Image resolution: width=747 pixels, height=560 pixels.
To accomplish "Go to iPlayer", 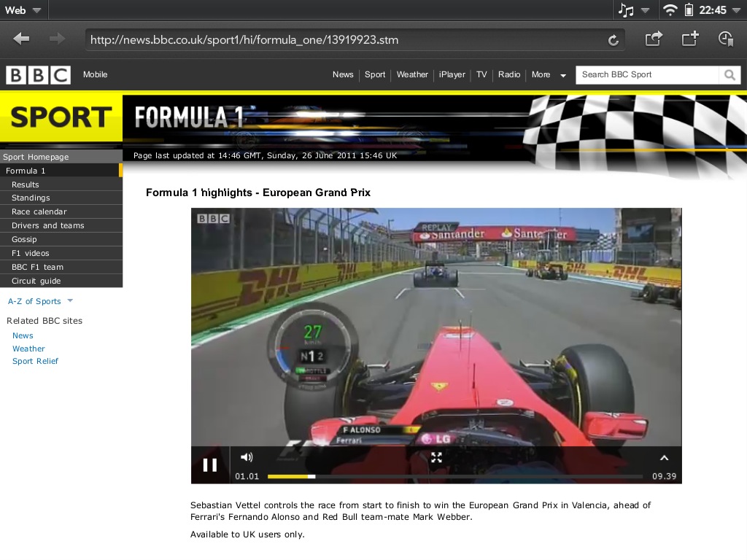I will coord(452,75).
